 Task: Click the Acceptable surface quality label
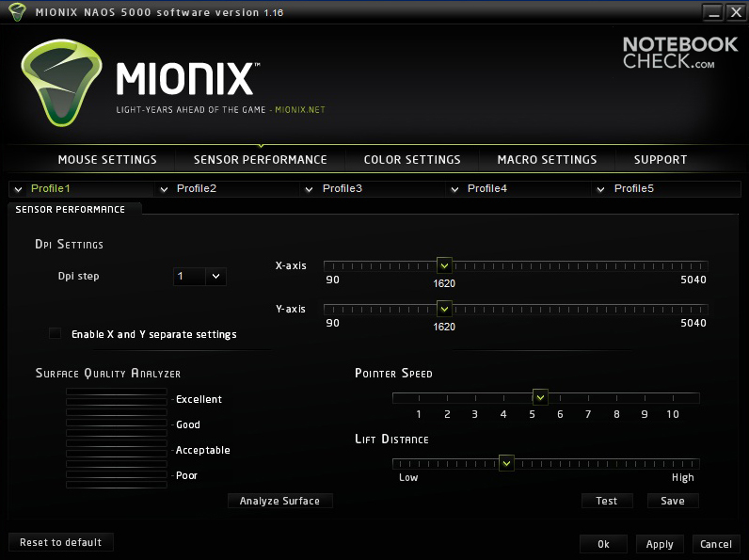pyautogui.click(x=202, y=450)
